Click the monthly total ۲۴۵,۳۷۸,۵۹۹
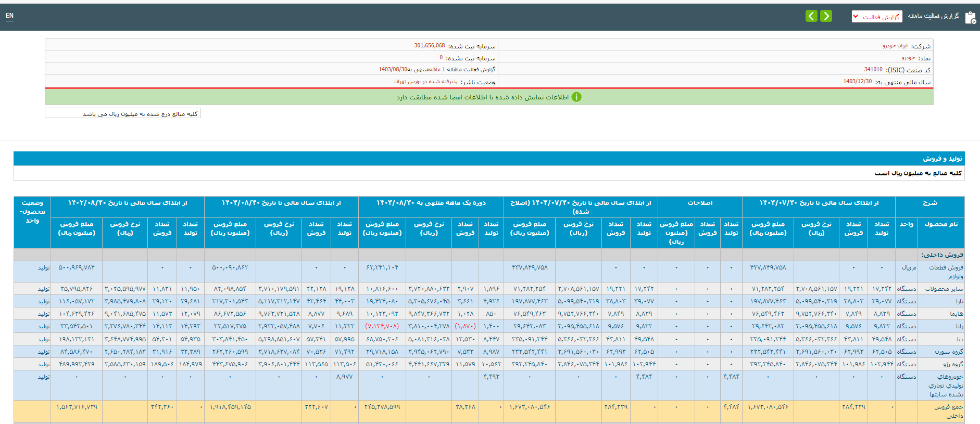Screen dimensions: 980x424 click(x=382, y=407)
